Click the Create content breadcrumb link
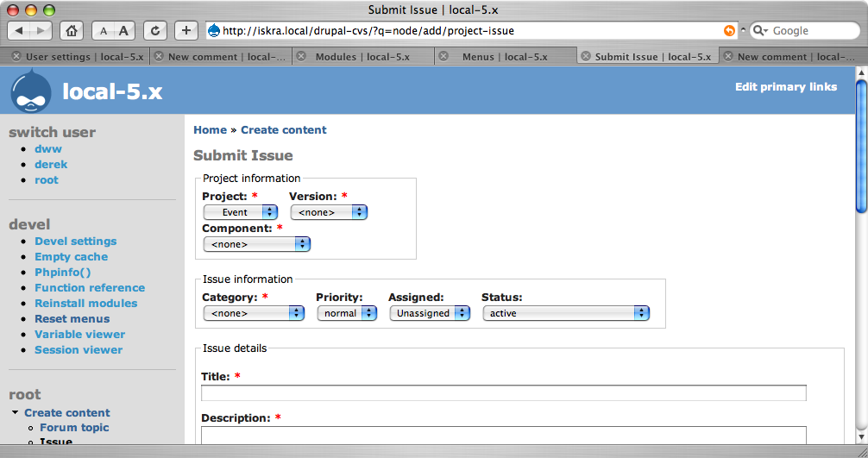 coord(283,130)
